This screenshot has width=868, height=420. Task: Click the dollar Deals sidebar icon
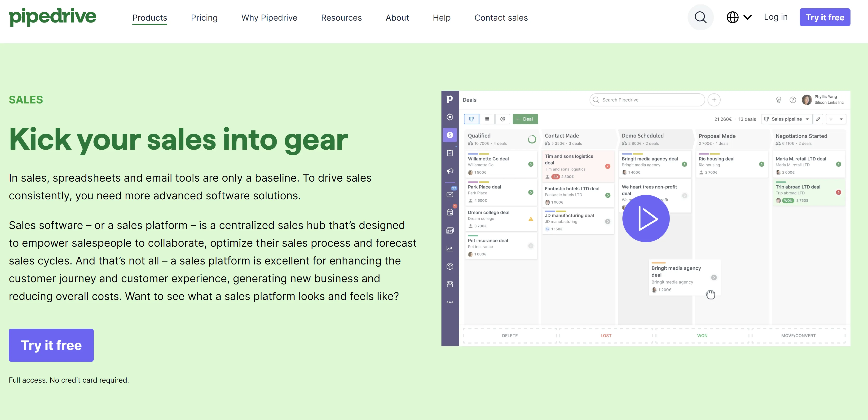450,135
